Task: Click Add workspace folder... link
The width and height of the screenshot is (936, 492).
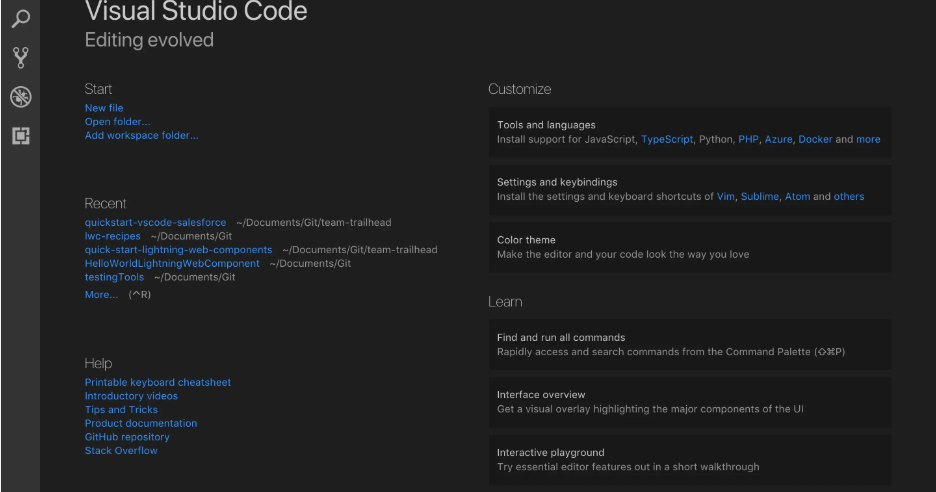Action: [141, 136]
